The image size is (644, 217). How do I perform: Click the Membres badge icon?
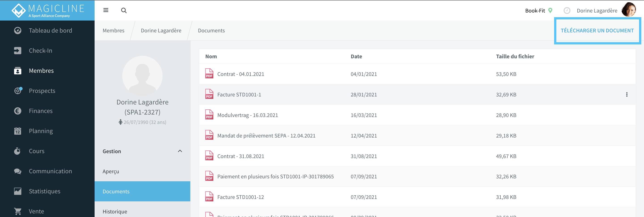tap(18, 71)
